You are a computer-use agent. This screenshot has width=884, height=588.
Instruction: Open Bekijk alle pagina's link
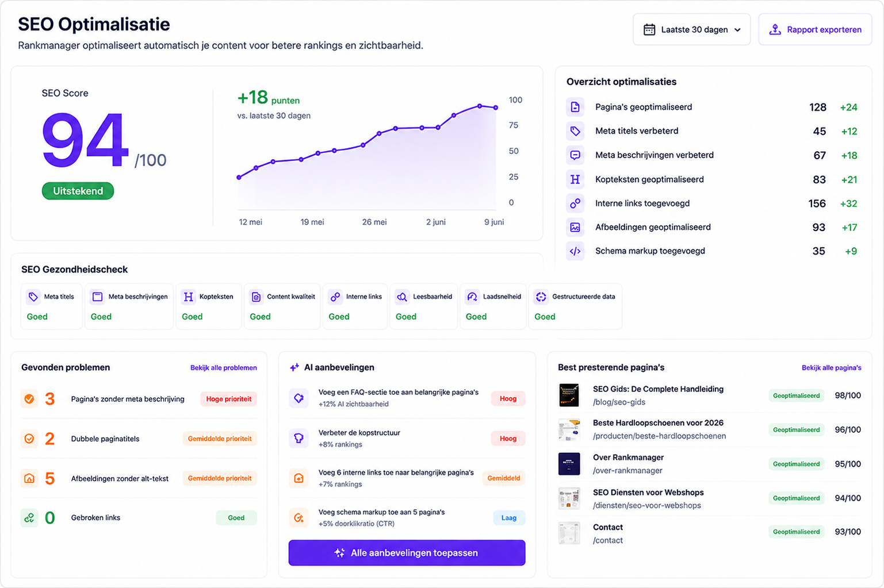(x=832, y=368)
